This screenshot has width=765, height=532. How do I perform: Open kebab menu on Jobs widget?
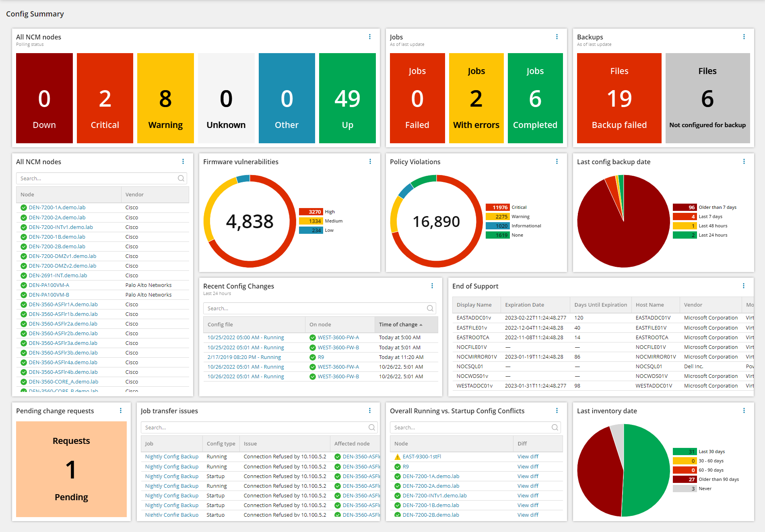[557, 37]
